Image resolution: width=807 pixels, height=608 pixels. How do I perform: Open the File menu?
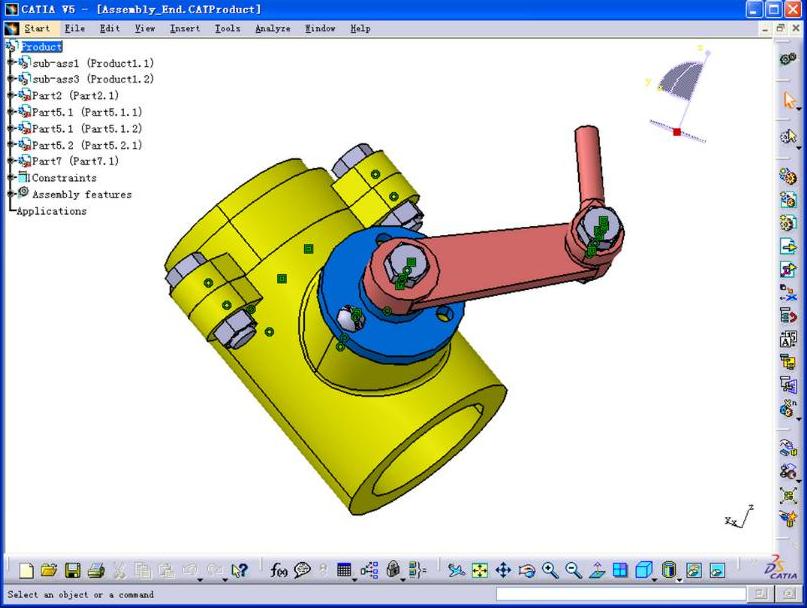(75, 28)
